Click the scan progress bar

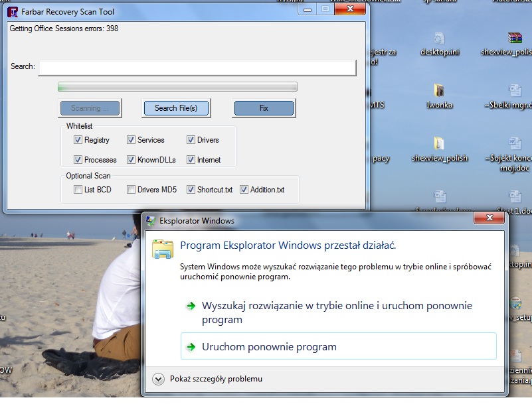177,87
